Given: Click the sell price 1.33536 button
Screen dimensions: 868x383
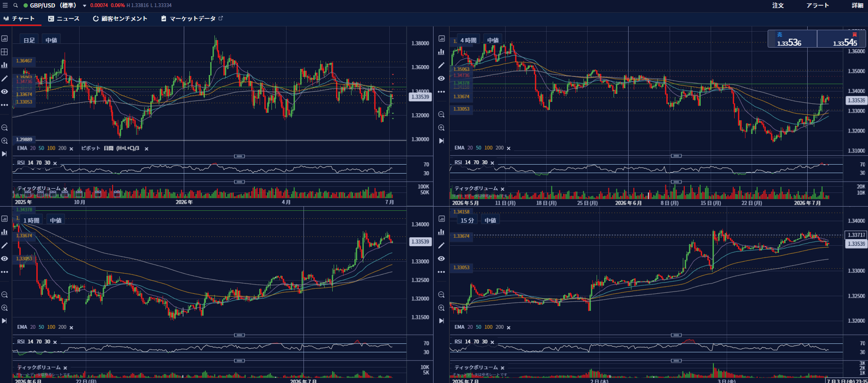Looking at the screenshot, I should (x=793, y=39).
